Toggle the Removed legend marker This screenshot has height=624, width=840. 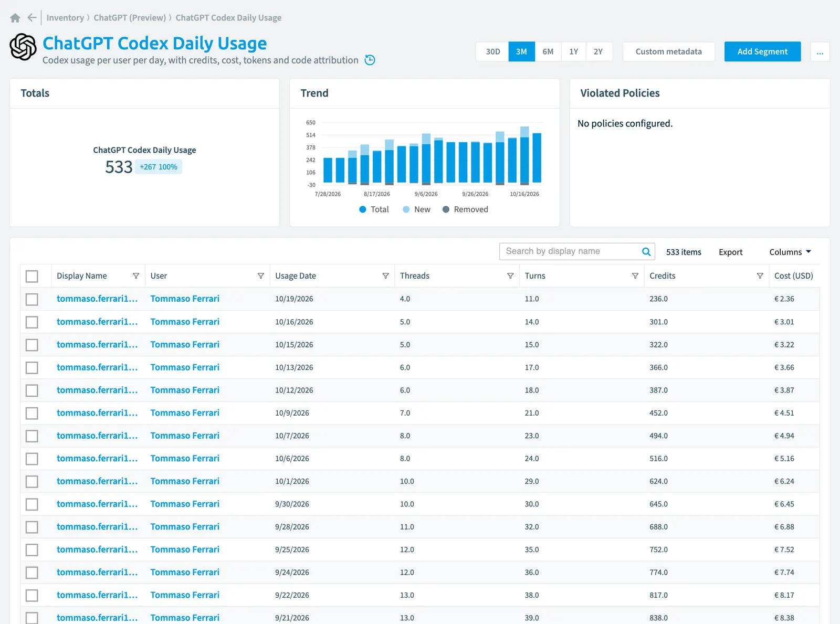(x=446, y=209)
